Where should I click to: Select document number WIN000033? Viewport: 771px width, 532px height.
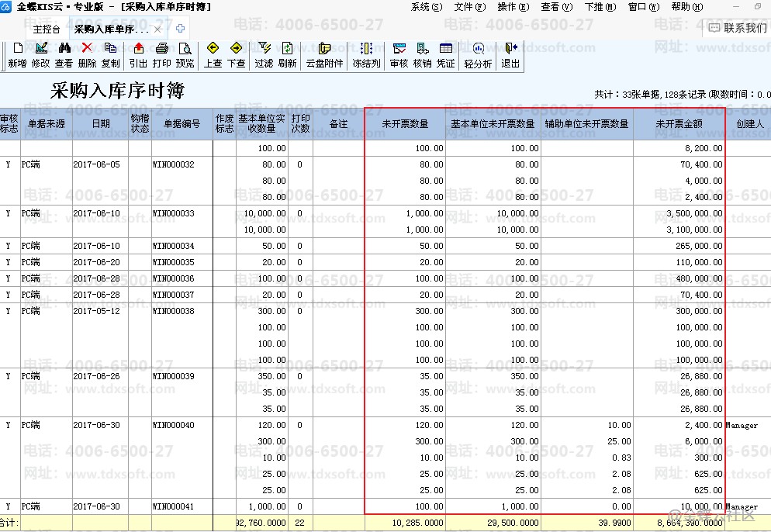click(x=173, y=213)
